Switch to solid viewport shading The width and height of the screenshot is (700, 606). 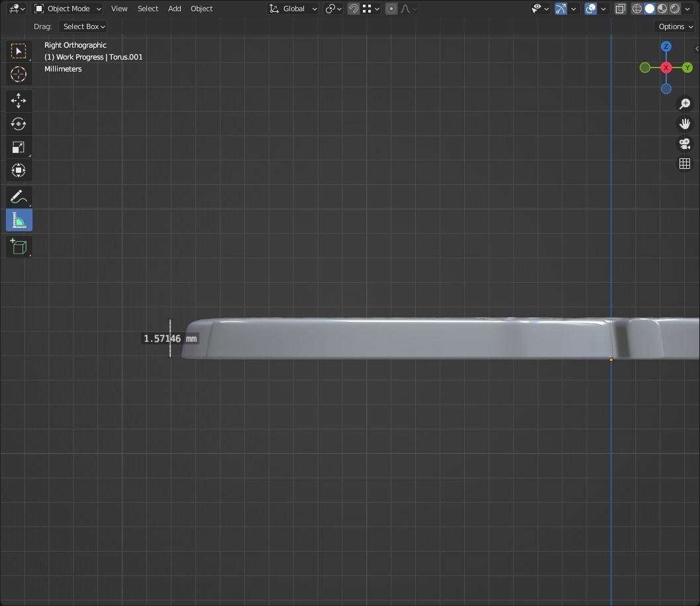650,9
